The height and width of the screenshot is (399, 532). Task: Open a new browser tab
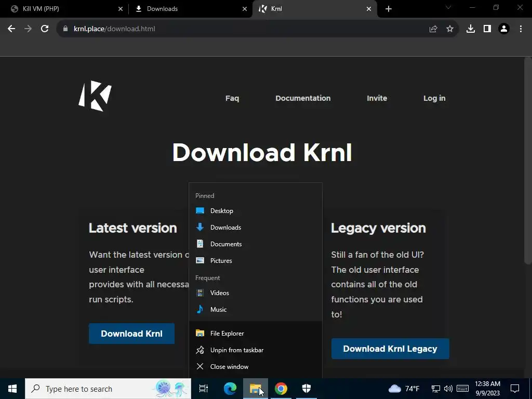(x=389, y=9)
